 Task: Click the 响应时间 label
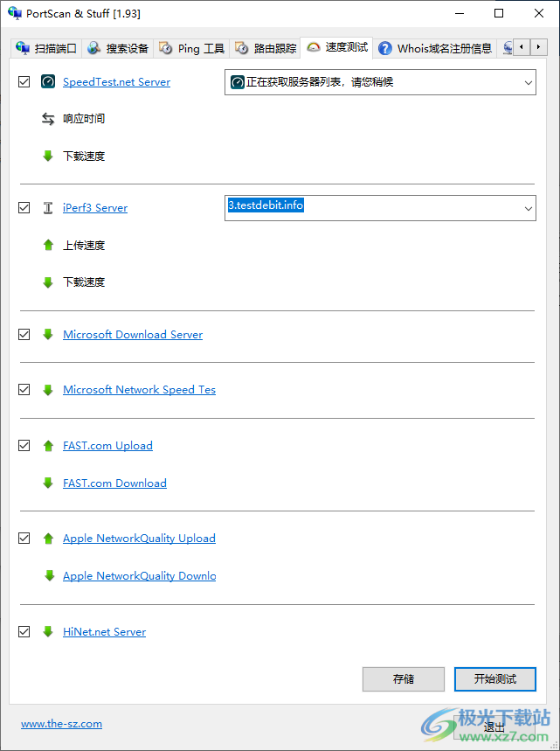(84, 119)
